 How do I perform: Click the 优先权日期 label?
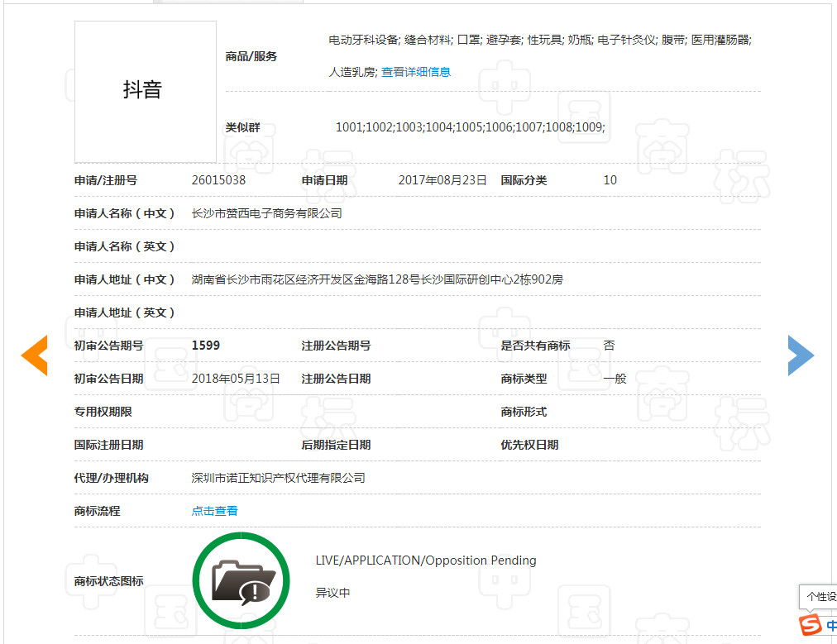(529, 445)
